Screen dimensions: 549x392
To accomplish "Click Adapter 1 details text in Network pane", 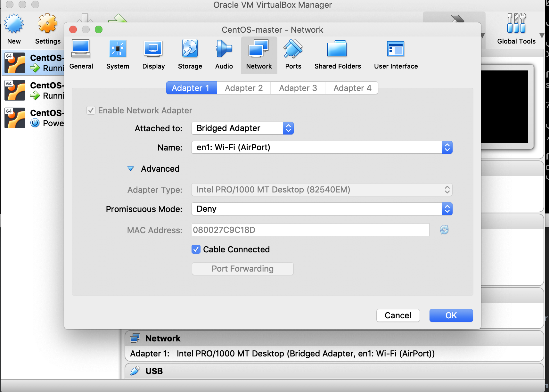I will point(282,354).
